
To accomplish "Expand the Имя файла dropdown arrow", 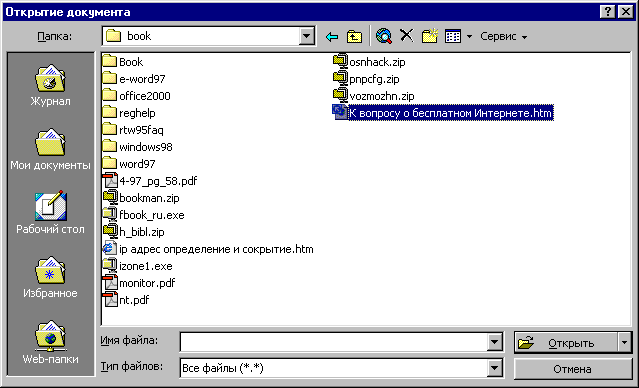I will click(x=494, y=342).
